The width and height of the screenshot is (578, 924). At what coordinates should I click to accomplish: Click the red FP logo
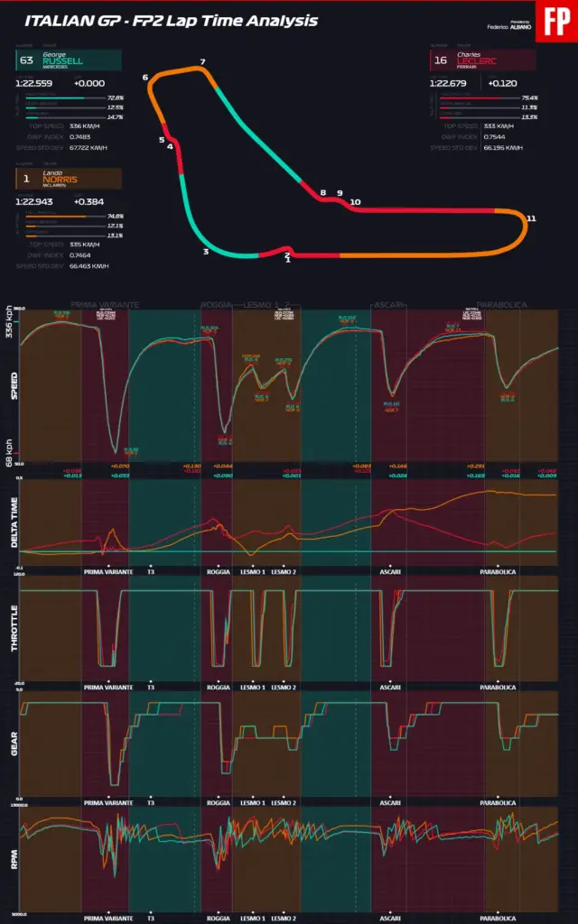coord(556,22)
